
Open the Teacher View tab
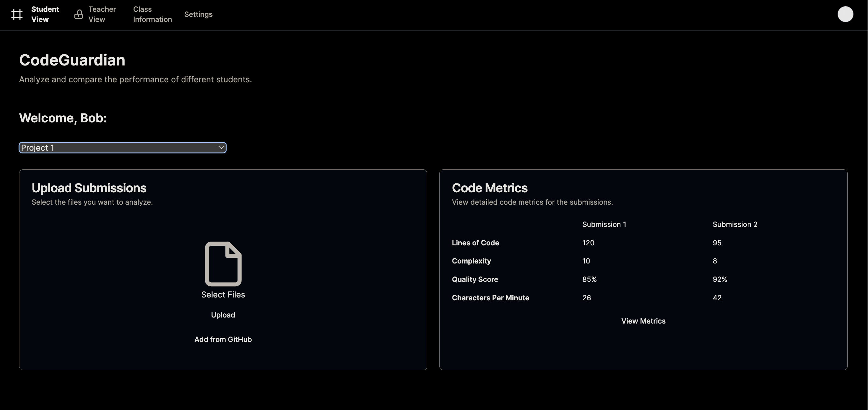[102, 15]
